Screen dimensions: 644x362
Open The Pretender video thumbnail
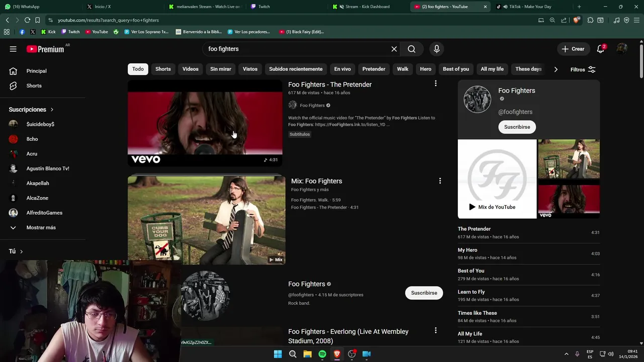(205, 123)
